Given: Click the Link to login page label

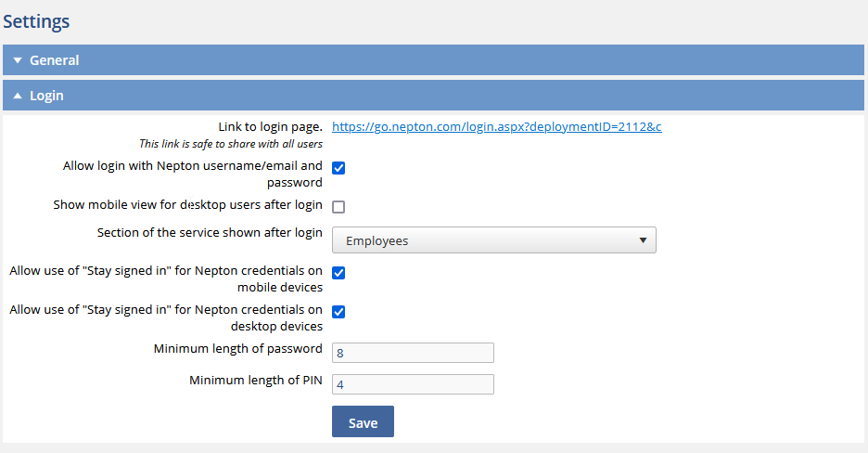Looking at the screenshot, I should (x=270, y=127).
